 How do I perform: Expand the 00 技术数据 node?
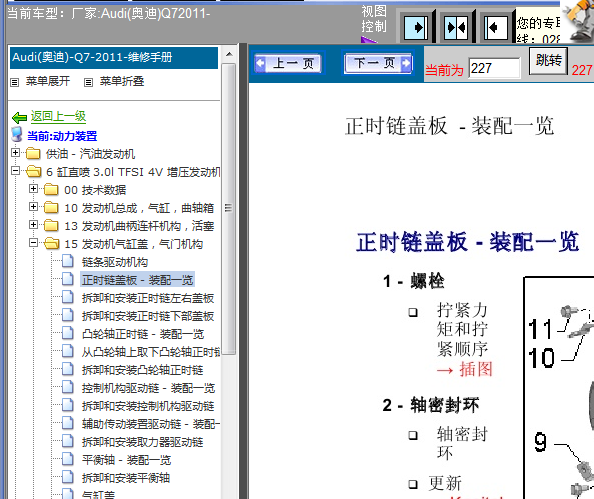click(33, 189)
